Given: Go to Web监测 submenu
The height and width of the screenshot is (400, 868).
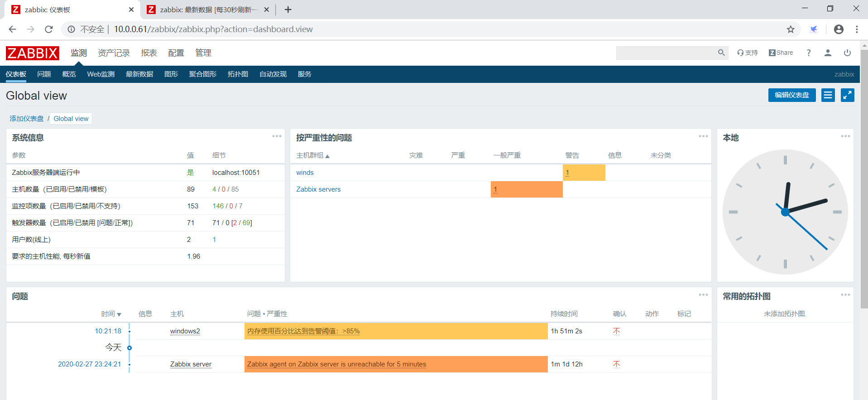Looking at the screenshot, I should [101, 74].
